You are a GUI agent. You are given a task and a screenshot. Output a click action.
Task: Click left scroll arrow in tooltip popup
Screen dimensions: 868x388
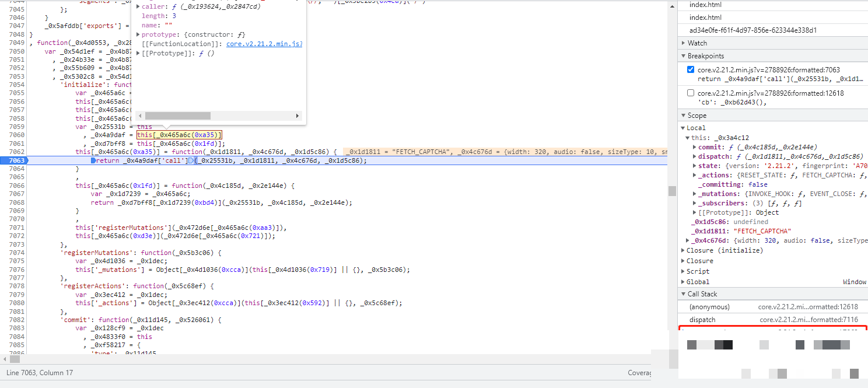point(140,116)
